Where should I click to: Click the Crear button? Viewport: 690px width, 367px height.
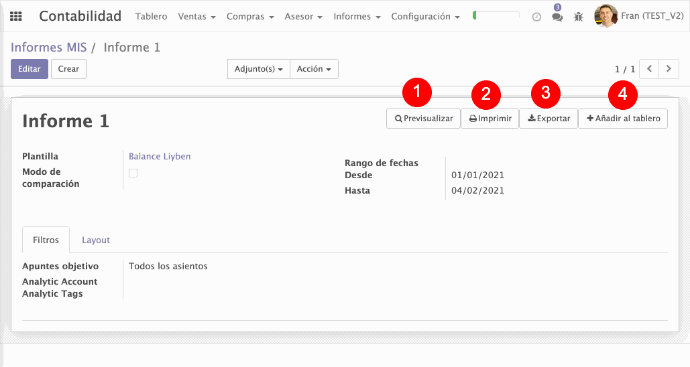coord(69,69)
